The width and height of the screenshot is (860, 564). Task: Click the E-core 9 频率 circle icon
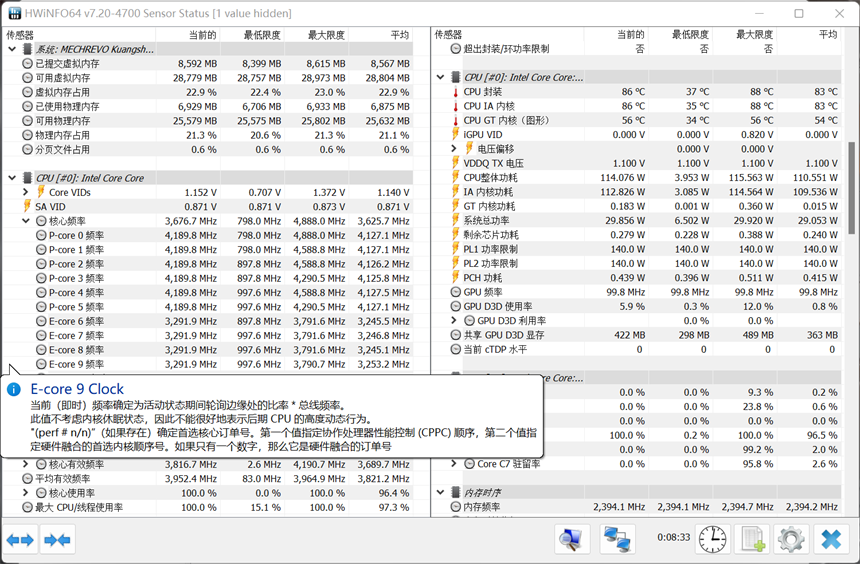pyautogui.click(x=41, y=364)
